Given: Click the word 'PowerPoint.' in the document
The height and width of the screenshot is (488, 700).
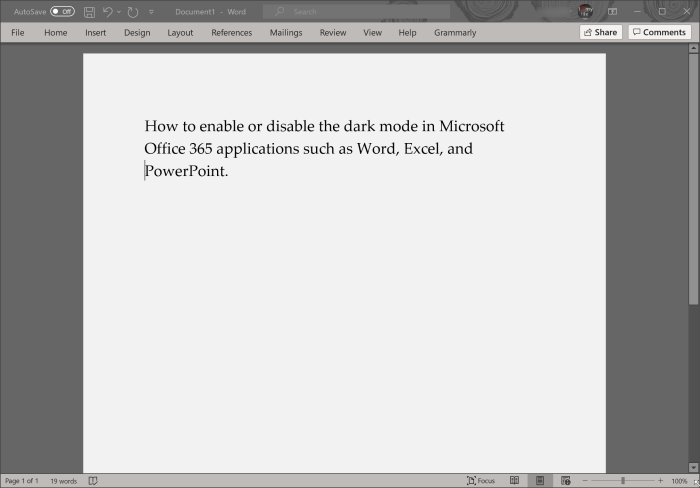Looking at the screenshot, I should [186, 171].
